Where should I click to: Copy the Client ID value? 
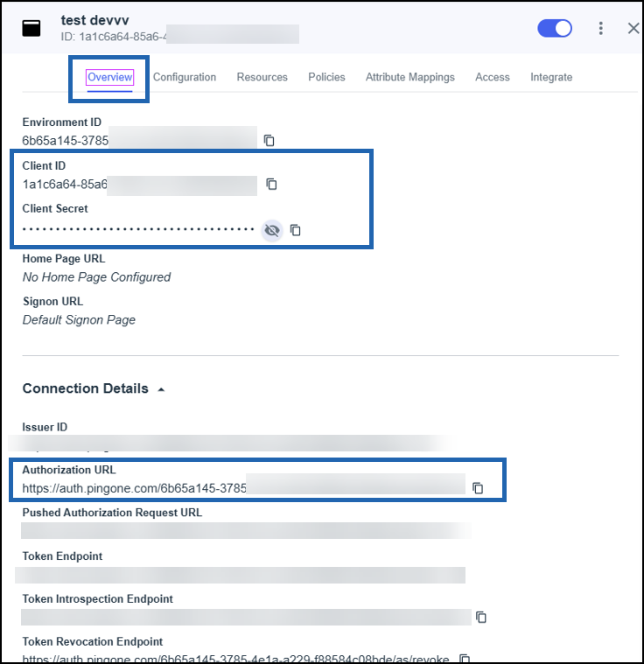271,184
